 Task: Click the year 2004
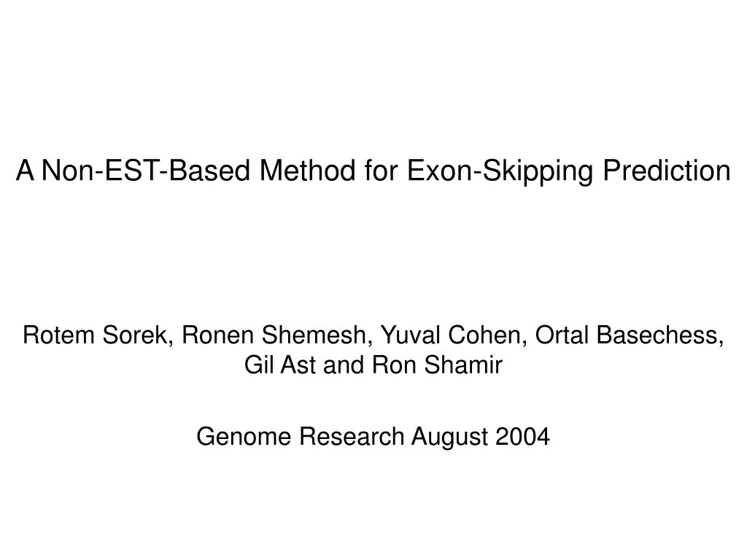522,436
